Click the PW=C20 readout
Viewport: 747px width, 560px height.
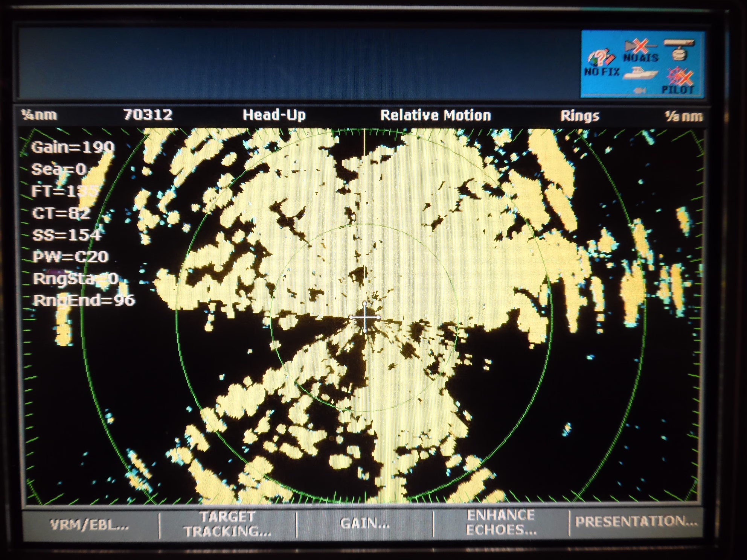point(71,257)
